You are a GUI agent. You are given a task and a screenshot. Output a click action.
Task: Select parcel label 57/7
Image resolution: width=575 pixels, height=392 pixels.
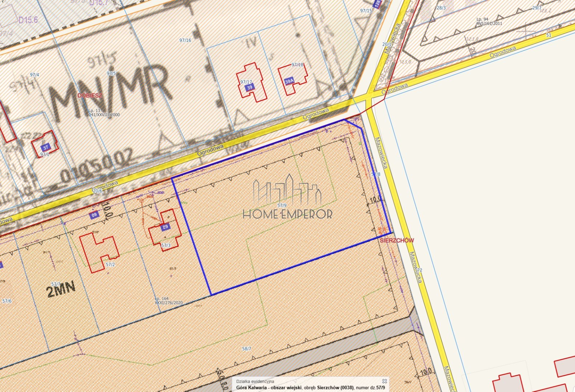point(56,284)
